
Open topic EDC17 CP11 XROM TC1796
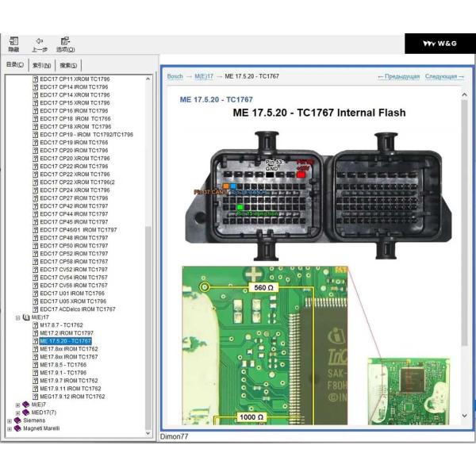pyautogui.click(x=75, y=79)
